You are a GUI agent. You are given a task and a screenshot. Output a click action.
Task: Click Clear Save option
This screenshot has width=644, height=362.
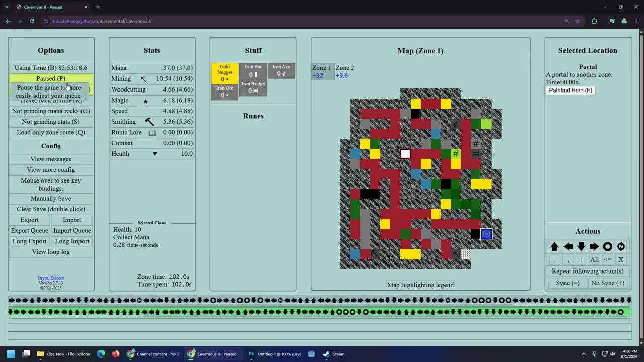51,209
